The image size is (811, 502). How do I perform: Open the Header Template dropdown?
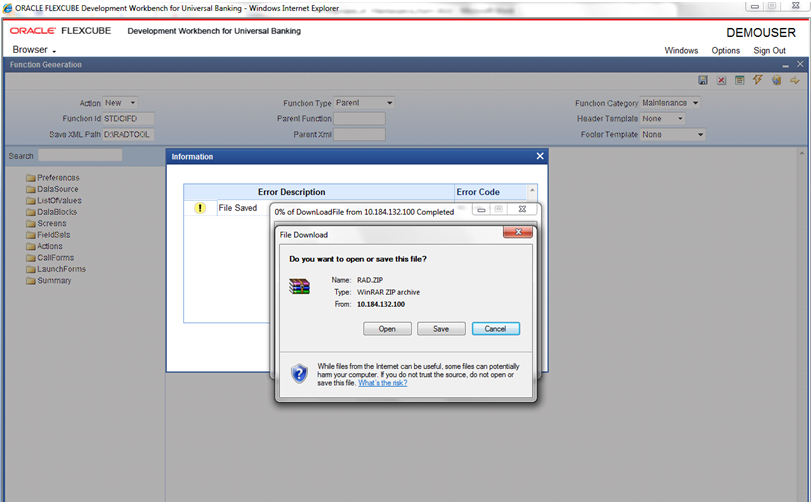coord(663,118)
